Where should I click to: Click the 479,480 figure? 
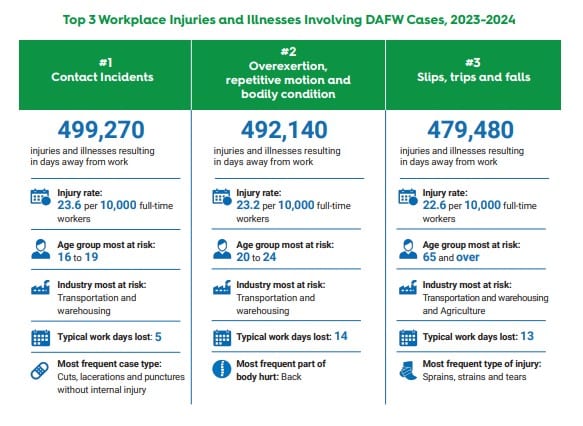coord(470,130)
